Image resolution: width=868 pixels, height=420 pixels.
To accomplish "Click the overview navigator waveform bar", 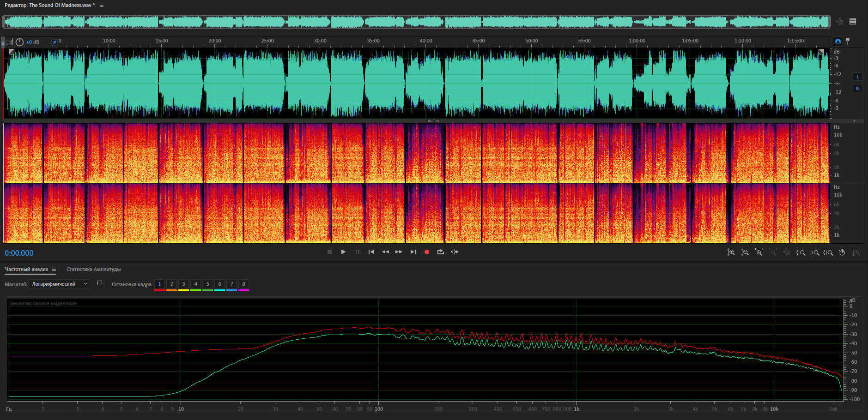I will tap(416, 22).
